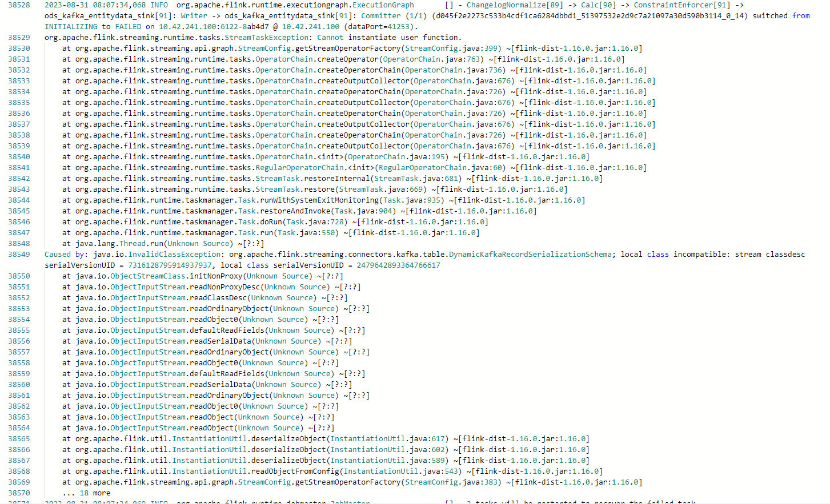830x504 pixels.
Task: Click the StreamTask.java:681 reference
Action: click(x=416, y=179)
